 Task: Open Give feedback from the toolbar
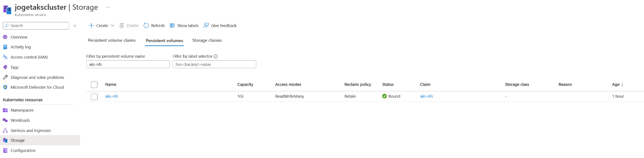click(x=220, y=25)
